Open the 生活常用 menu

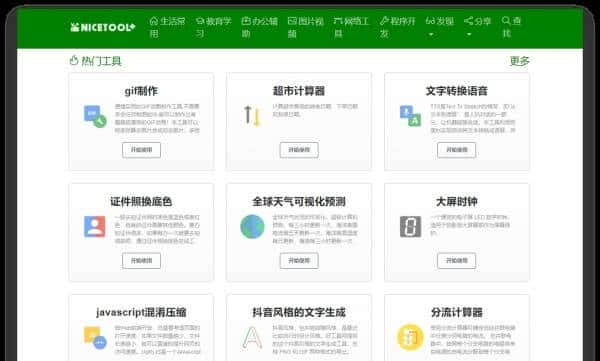167,27
